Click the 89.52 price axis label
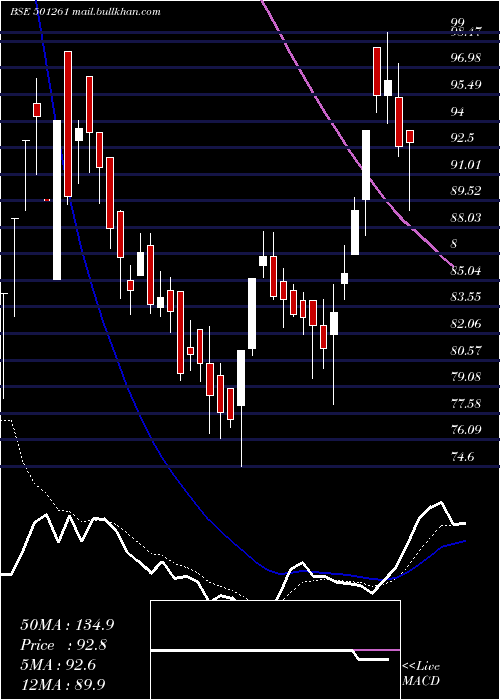Screen dimensions: 500x700 coord(466,191)
